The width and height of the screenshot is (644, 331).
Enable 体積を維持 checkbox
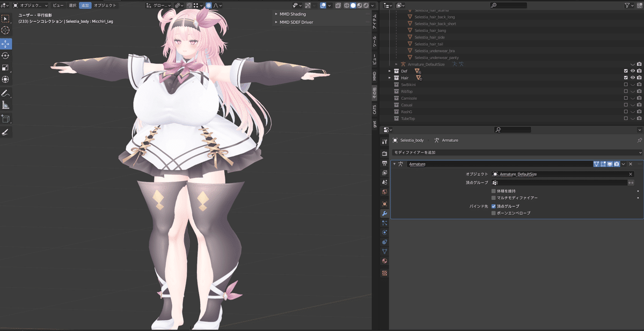494,191
